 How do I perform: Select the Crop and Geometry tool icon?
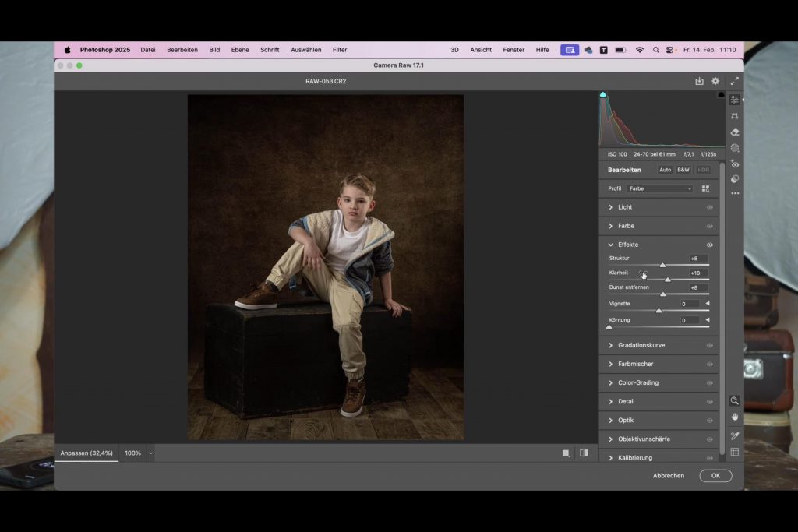734,116
